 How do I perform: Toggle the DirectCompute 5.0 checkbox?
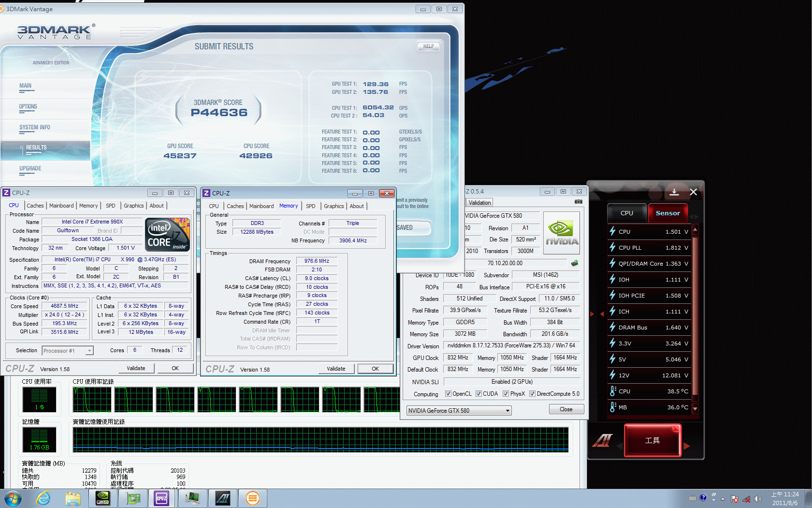532,394
